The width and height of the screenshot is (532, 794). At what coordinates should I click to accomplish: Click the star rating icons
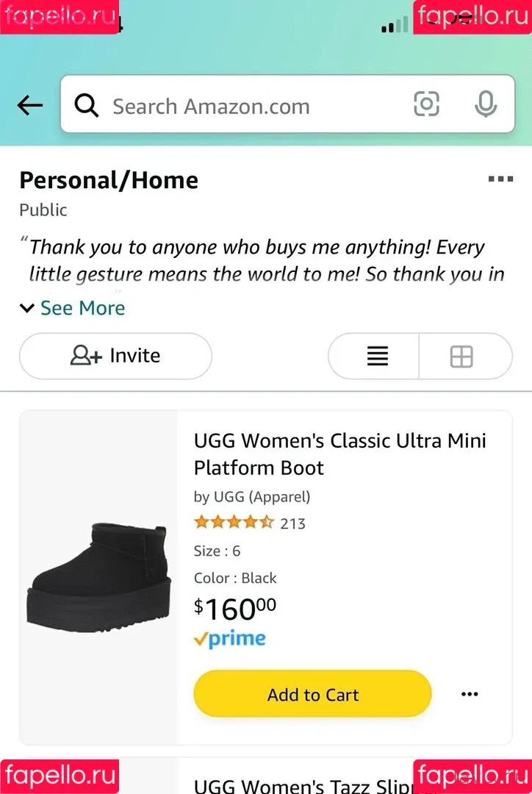pos(233,523)
